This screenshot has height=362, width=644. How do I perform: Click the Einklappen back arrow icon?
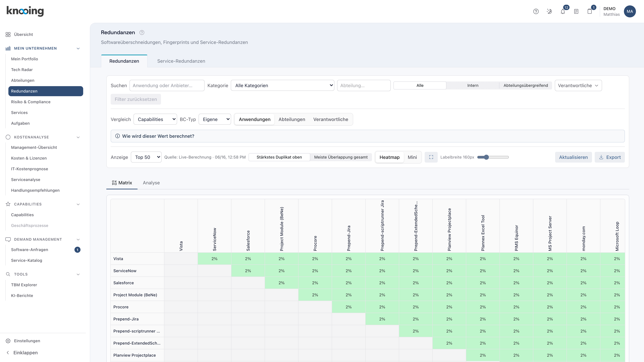click(8, 352)
